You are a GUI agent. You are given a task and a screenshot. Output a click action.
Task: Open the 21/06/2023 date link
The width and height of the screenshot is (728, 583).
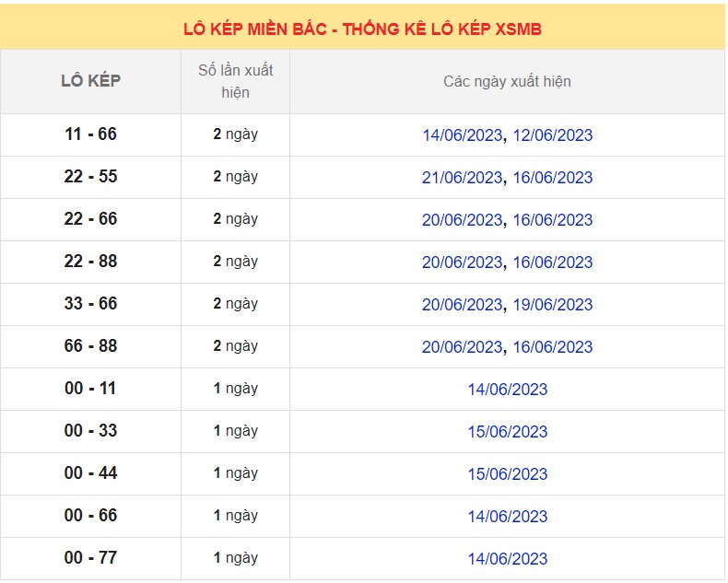pos(462,178)
